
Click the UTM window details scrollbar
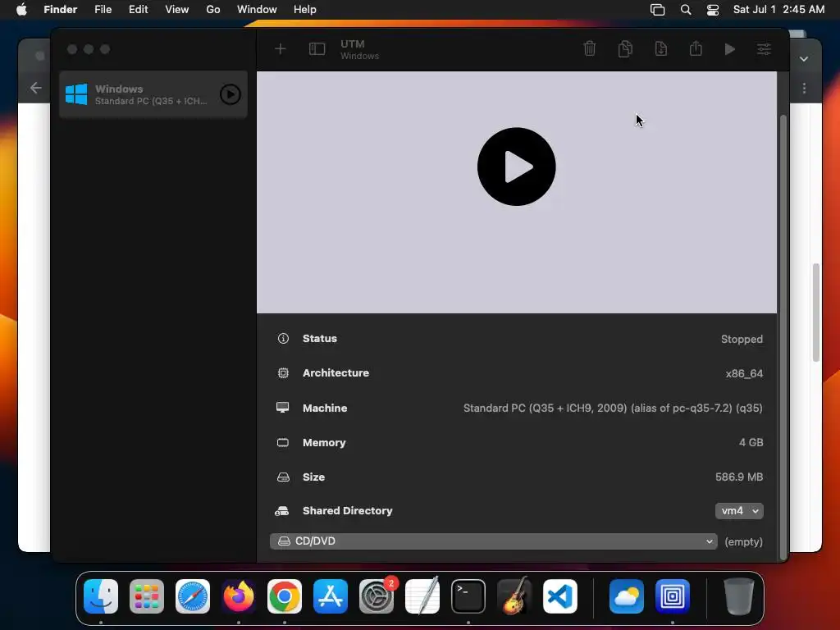[783, 337]
